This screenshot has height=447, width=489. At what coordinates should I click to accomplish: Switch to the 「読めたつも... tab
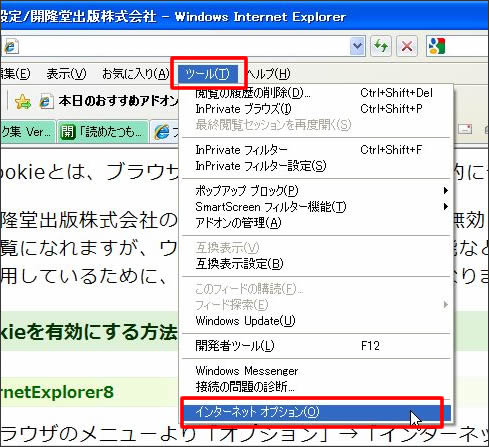102,132
